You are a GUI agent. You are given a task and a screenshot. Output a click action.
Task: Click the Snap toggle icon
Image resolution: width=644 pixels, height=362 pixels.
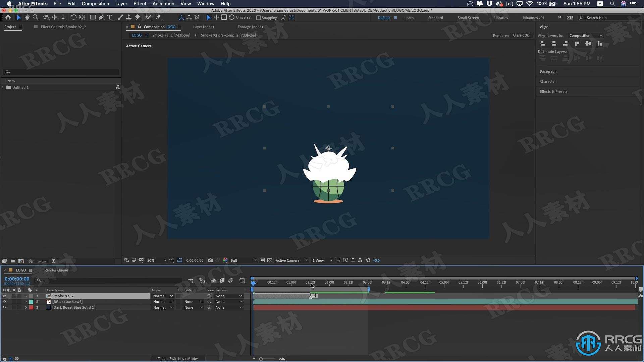pyautogui.click(x=258, y=18)
